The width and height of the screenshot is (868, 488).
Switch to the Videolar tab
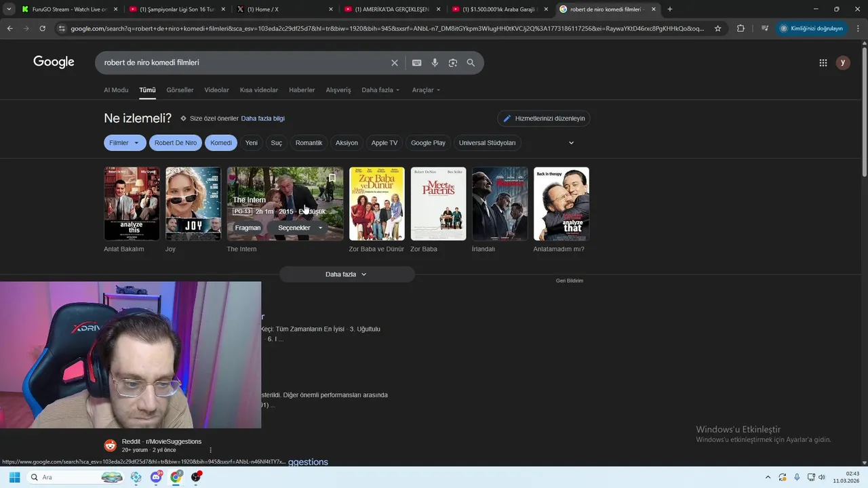point(216,90)
